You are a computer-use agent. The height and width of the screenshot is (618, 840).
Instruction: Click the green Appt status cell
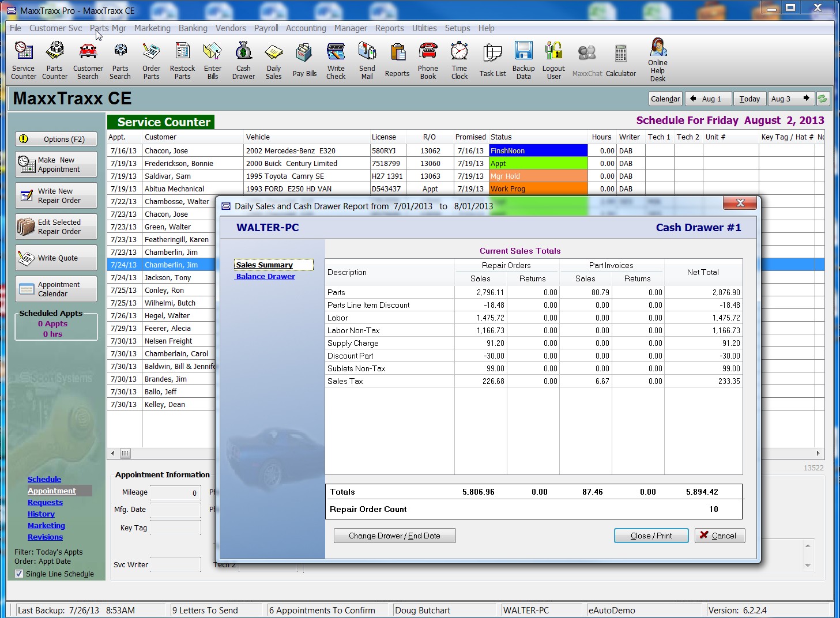click(538, 163)
